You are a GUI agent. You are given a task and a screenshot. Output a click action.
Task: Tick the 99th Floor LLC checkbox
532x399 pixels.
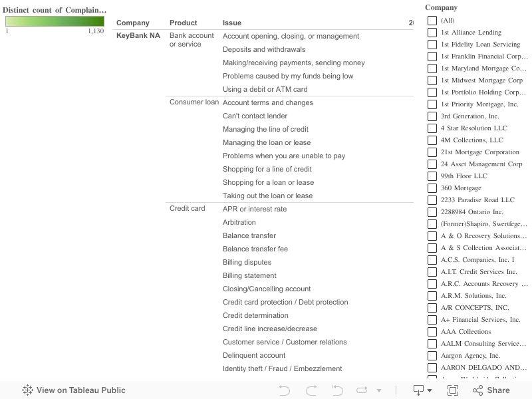coord(432,176)
